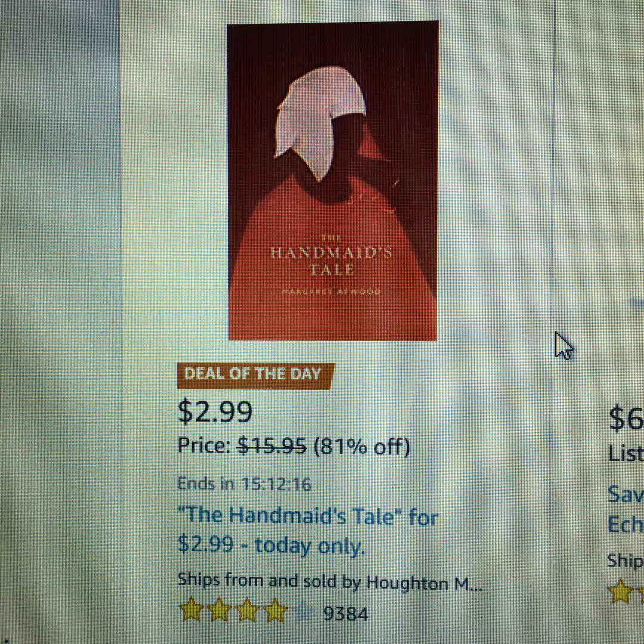This screenshot has height=644, width=644.
Task: Click the Deal of the Day badge
Action: pos(255,376)
